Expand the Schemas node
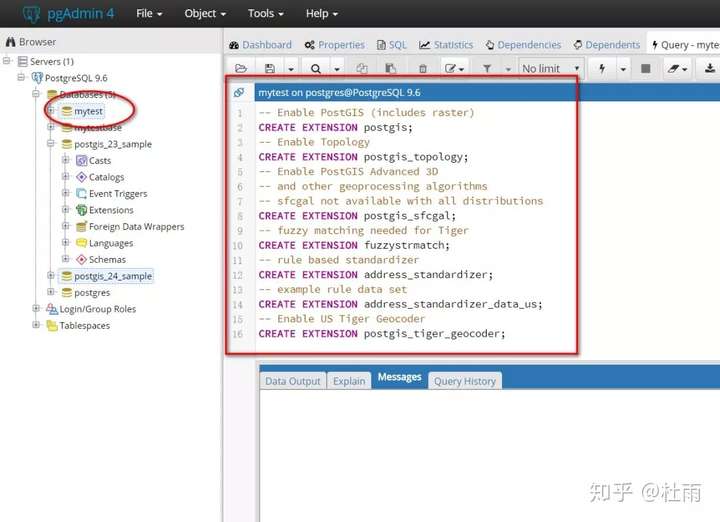Viewport: 720px width, 522px height. coord(66,259)
